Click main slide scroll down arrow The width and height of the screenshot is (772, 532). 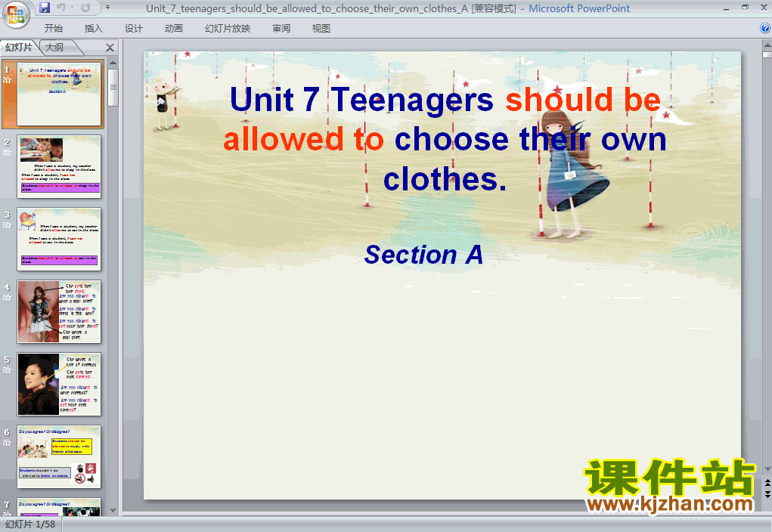[x=767, y=469]
